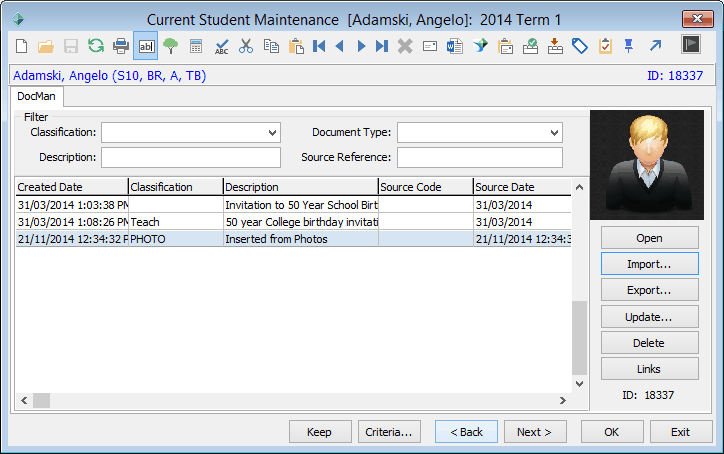Click the Update... button
This screenshot has width=724, height=454.
click(x=650, y=317)
